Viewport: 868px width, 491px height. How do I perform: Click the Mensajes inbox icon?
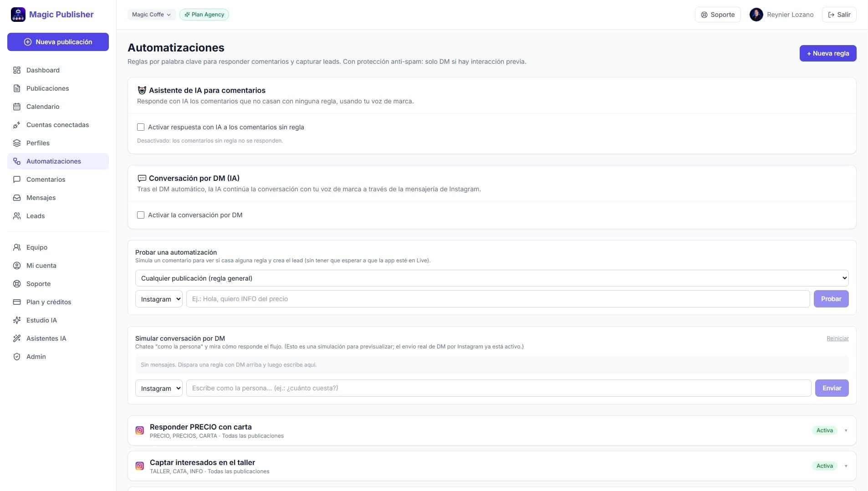pos(17,198)
